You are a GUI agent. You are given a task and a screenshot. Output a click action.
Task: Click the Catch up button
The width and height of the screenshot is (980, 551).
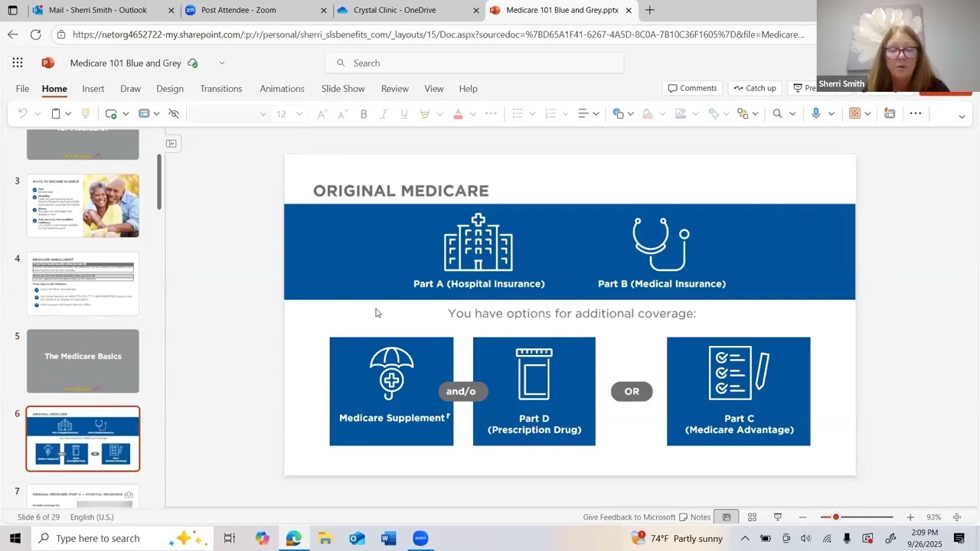point(755,88)
